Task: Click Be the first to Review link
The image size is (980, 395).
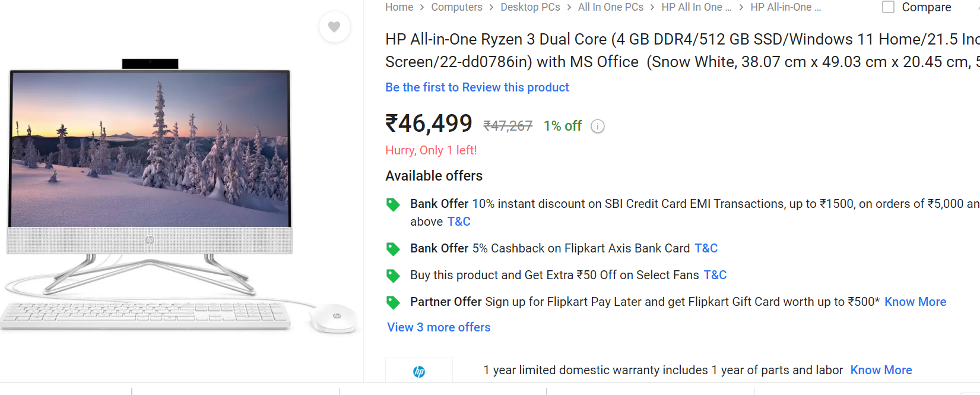Action: tap(477, 87)
